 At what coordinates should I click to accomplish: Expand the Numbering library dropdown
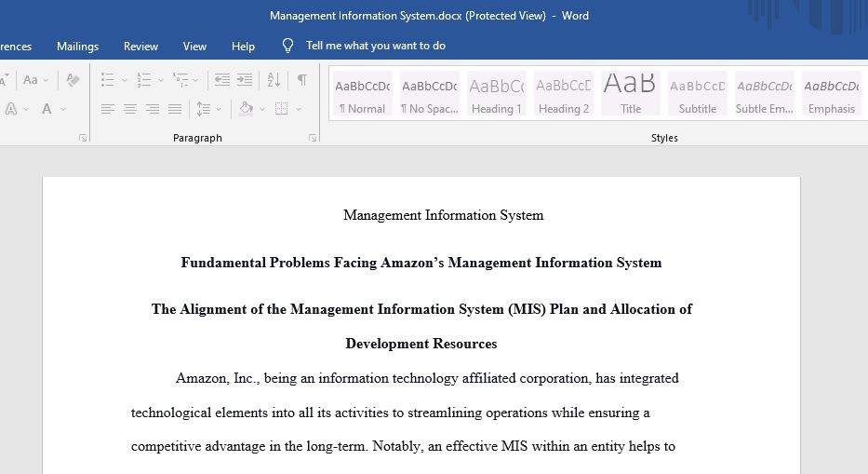[161, 80]
